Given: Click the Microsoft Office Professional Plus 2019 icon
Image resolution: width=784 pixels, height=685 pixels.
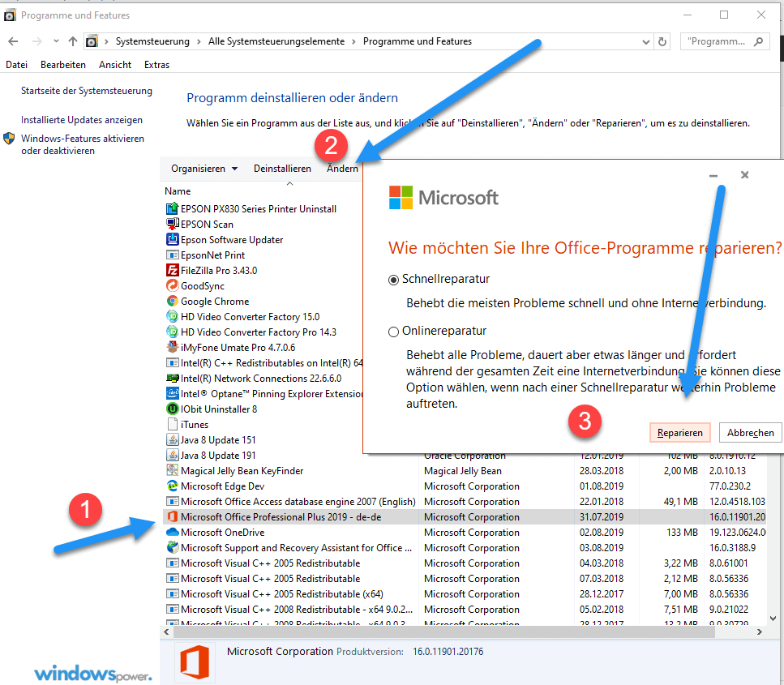Looking at the screenshot, I should click(172, 517).
